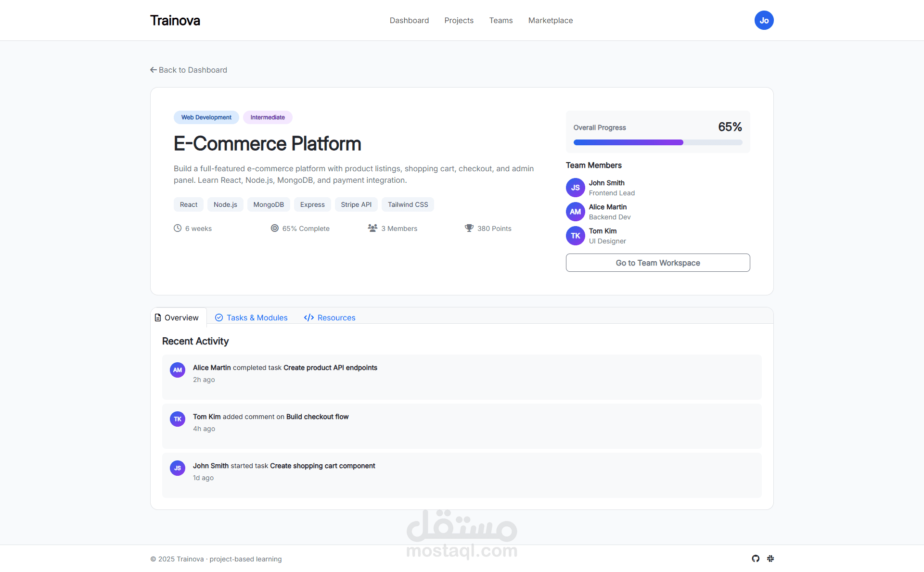Click the Trainova logo

point(175,20)
